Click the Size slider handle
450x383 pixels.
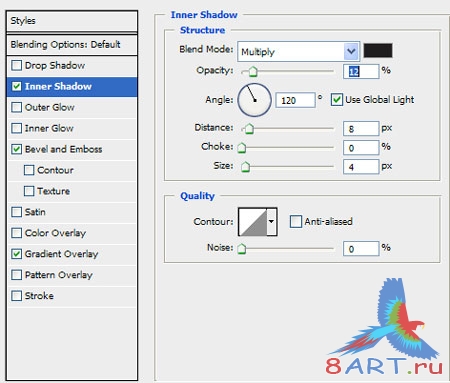tap(245, 167)
